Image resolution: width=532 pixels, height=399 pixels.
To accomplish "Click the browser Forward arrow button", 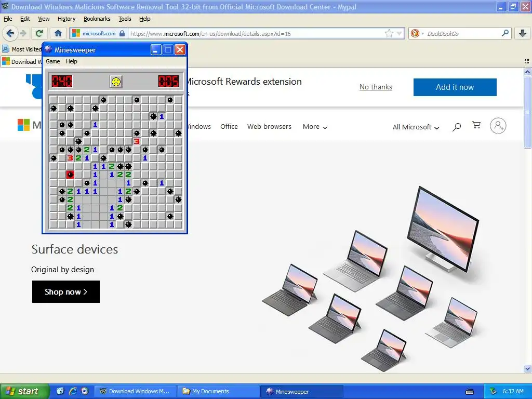I will pyautogui.click(x=23, y=33).
